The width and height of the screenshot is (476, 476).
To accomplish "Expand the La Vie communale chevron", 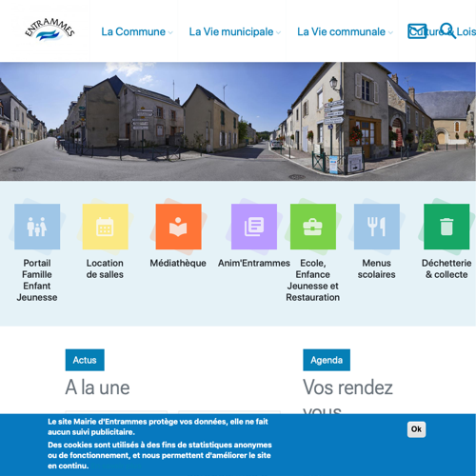I will click(x=390, y=32).
